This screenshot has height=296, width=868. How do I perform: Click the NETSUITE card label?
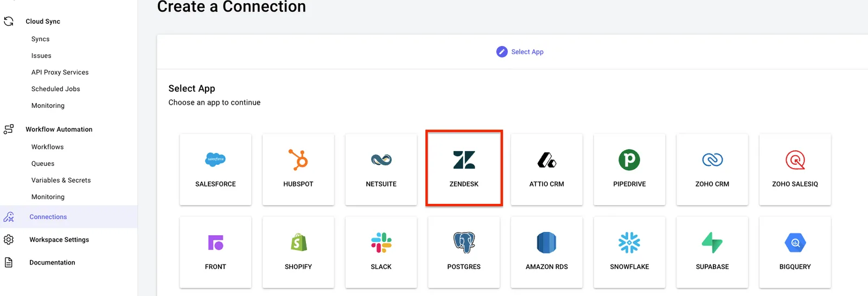tap(381, 184)
